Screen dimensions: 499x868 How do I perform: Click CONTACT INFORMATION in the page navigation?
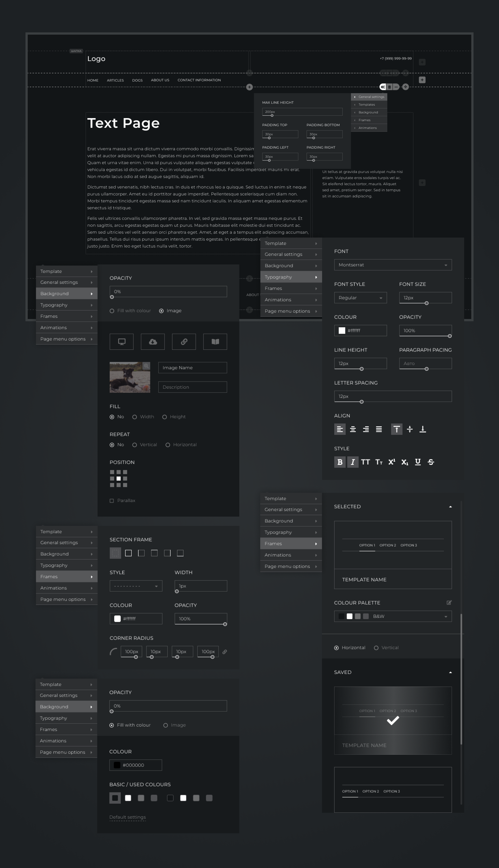click(199, 80)
